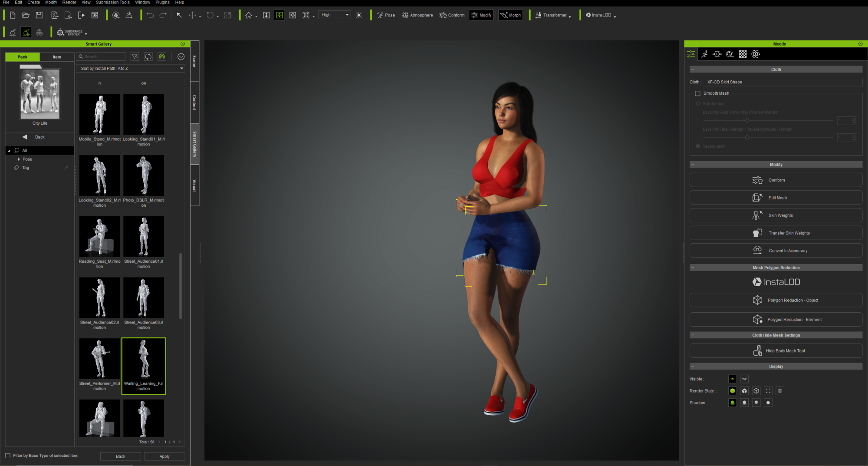868x466 pixels.
Task: Click the Smart Gallery Search field
Action: pyautogui.click(x=101, y=57)
